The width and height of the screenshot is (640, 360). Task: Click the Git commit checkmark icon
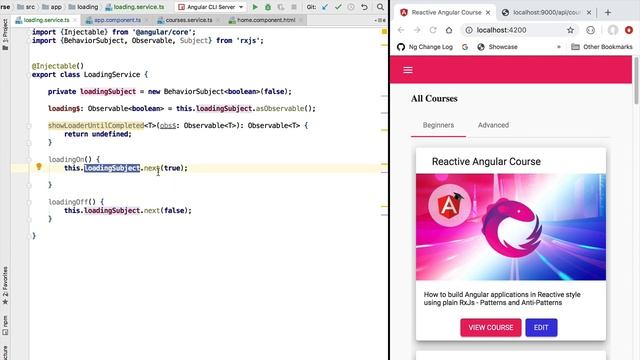(x=338, y=7)
